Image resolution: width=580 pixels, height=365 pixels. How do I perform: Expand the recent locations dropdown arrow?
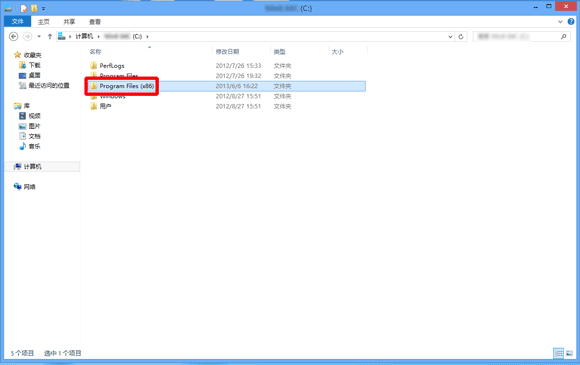coord(39,36)
